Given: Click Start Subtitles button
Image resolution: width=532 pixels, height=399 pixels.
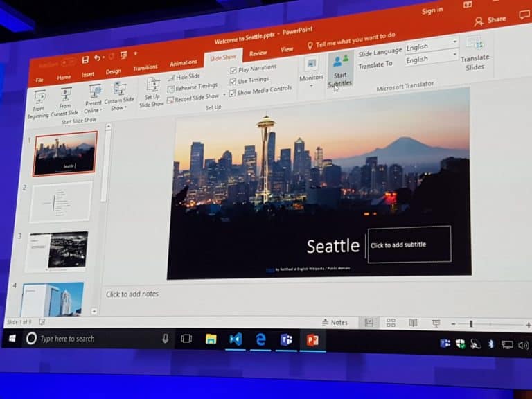Looking at the screenshot, I should tap(340, 70).
